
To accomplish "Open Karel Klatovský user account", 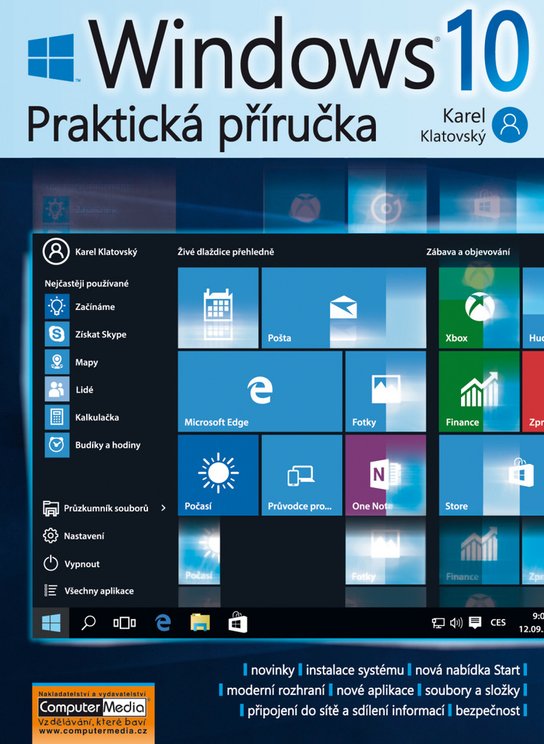I will click(90, 252).
